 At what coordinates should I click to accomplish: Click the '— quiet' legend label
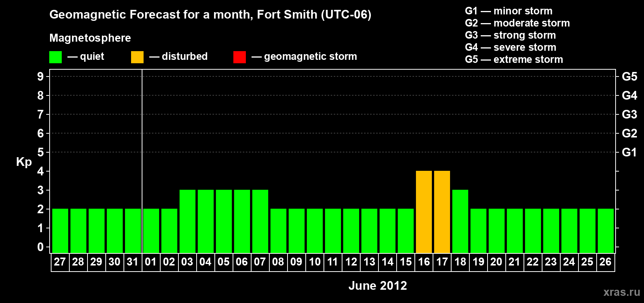tap(86, 57)
